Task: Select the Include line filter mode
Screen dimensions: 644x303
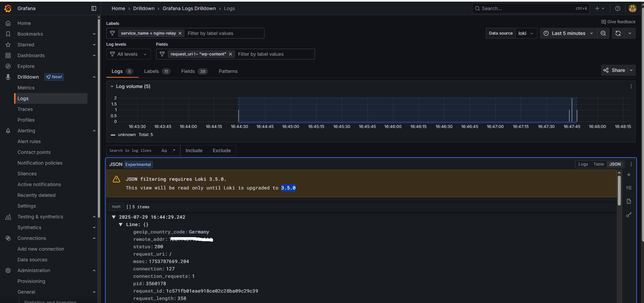Action: click(194, 150)
